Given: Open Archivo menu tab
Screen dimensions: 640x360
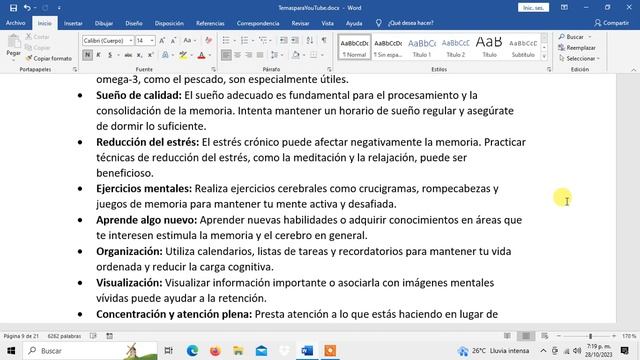Looking at the screenshot, I should click(16, 23).
